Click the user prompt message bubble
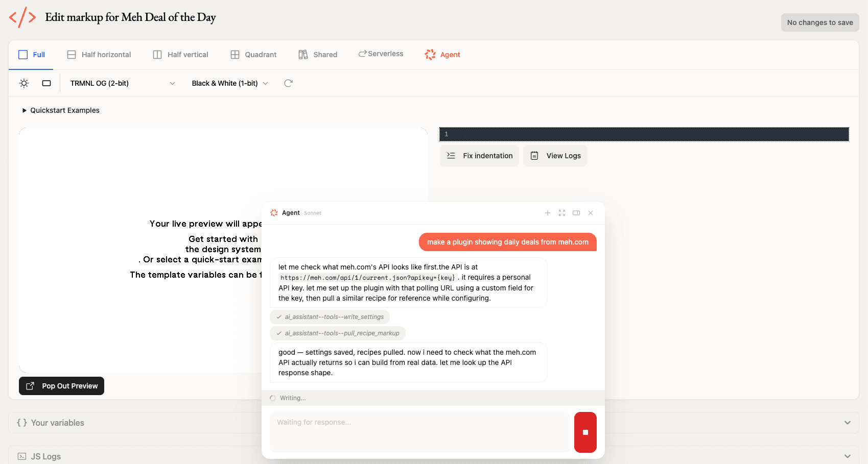Screen dimensions: 868x464 508,242
